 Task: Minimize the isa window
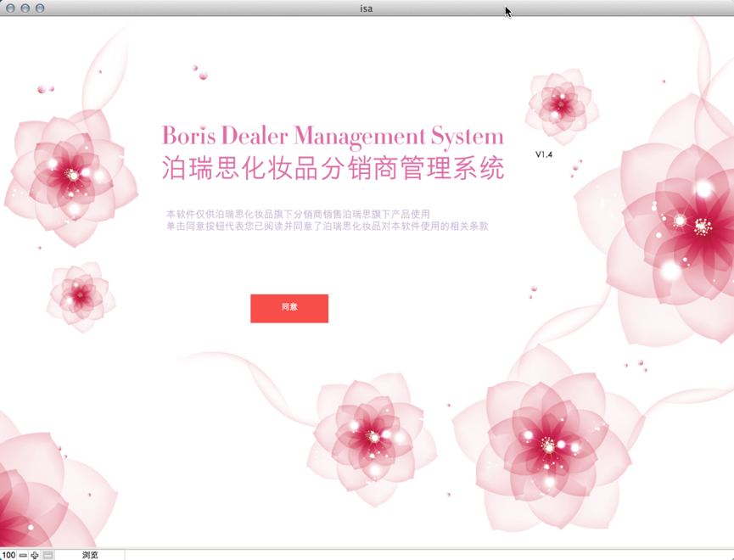25,8
